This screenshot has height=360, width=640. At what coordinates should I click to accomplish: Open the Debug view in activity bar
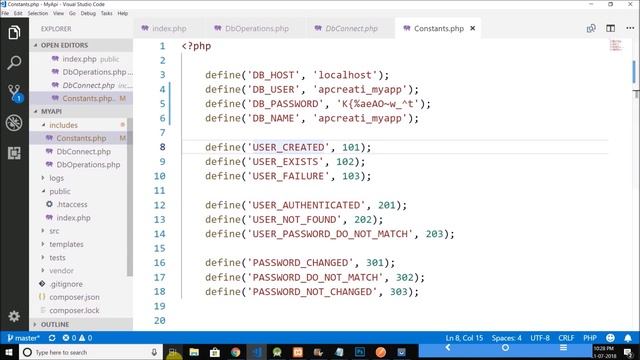coord(14,123)
